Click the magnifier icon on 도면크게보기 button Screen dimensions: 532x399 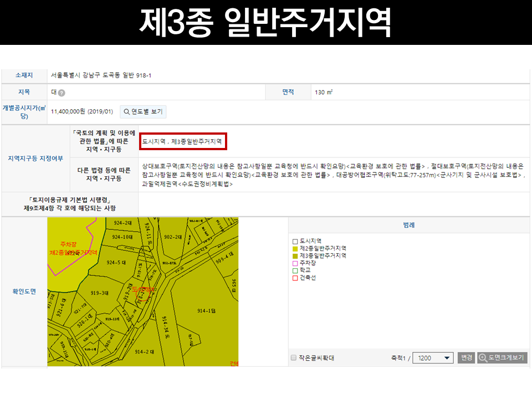481,357
